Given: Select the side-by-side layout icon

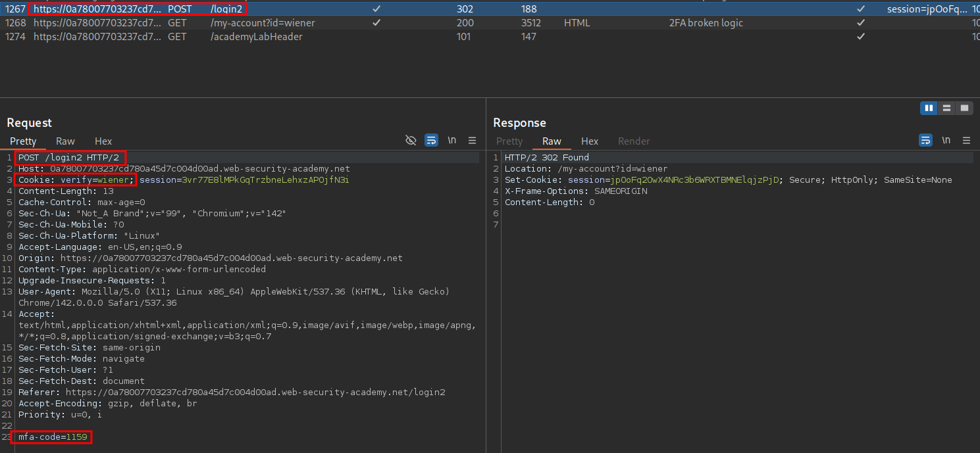Looking at the screenshot, I should coord(929,108).
